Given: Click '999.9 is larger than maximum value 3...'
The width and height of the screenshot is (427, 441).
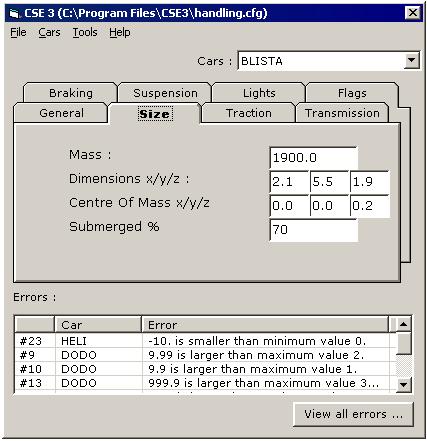Looking at the screenshot, I should (263, 383).
